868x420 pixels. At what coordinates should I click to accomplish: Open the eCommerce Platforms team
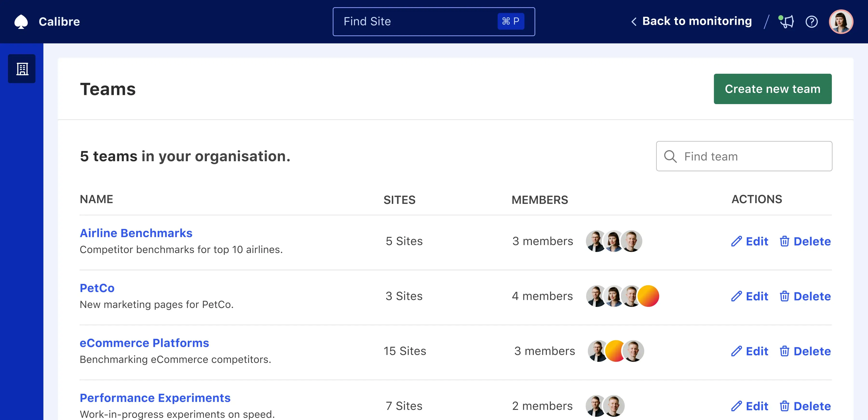coord(144,343)
